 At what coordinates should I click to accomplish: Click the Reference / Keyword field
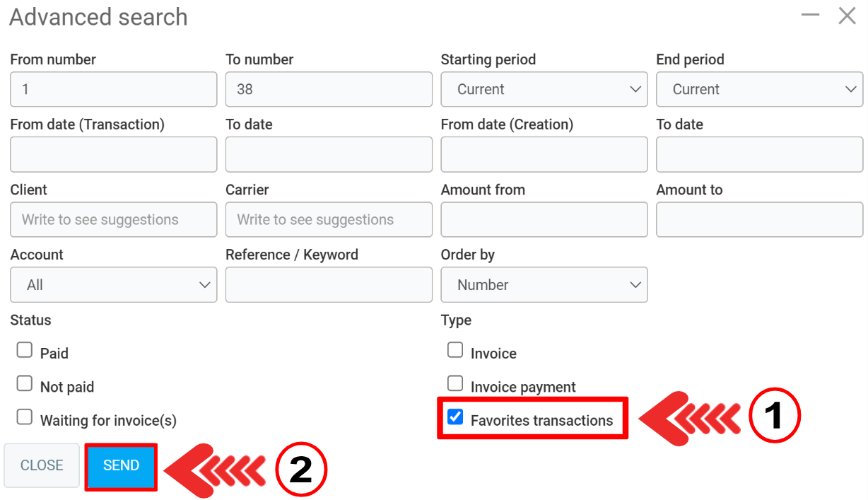(x=329, y=285)
